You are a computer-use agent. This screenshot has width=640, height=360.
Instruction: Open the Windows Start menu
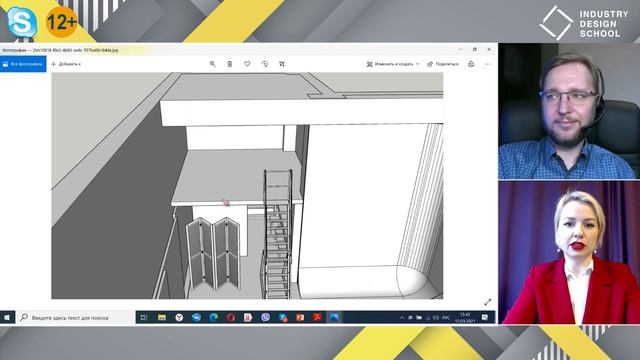[x=7, y=317]
